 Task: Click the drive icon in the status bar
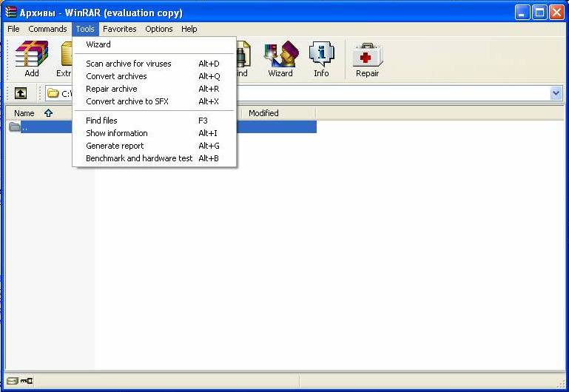click(x=13, y=381)
